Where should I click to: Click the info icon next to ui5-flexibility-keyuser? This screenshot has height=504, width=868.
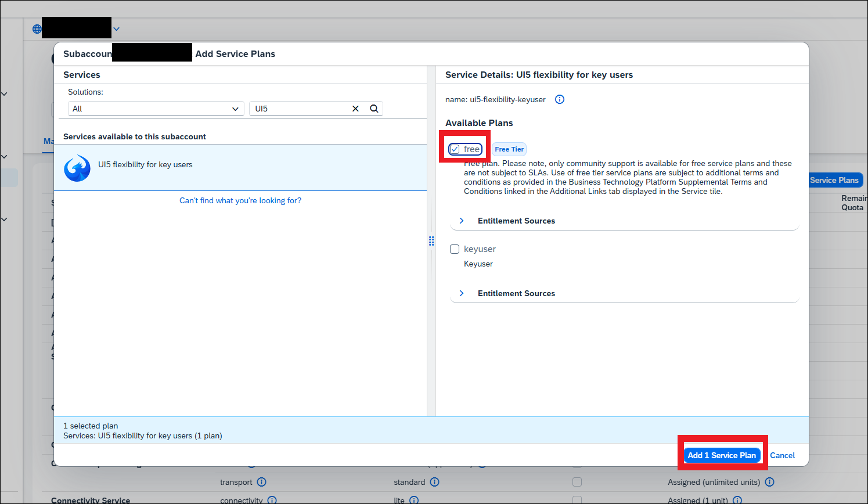point(559,99)
